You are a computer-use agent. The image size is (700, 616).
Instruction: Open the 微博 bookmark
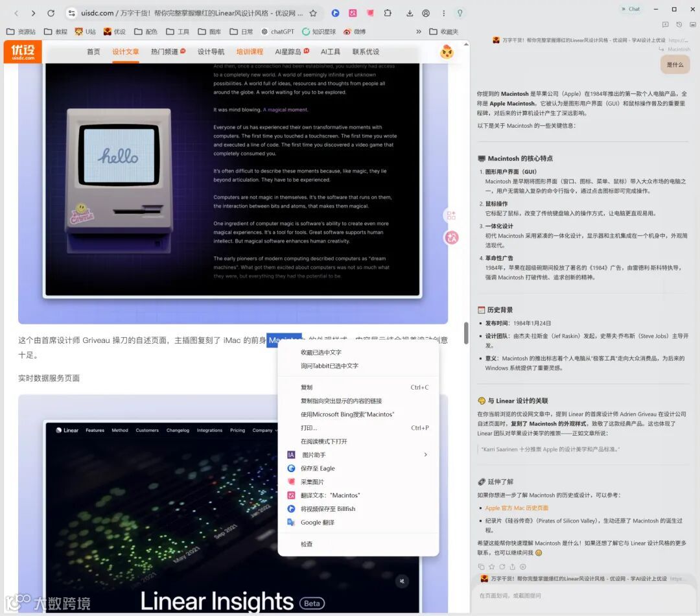tap(355, 32)
